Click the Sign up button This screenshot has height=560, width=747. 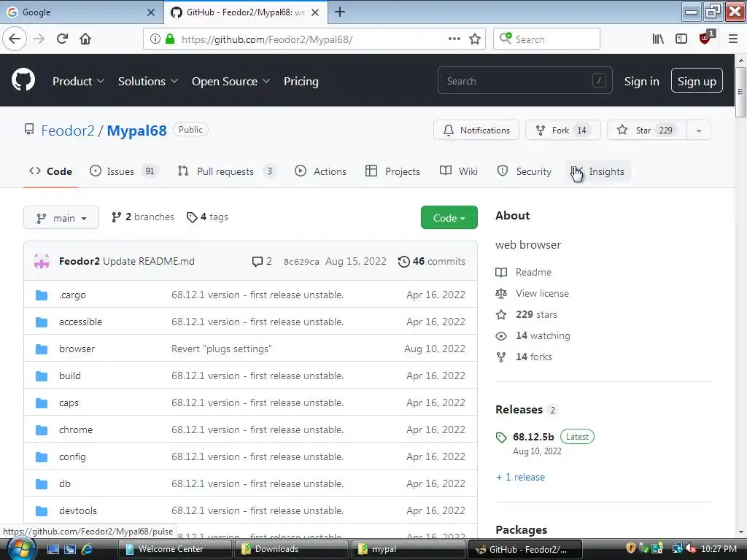tap(697, 80)
